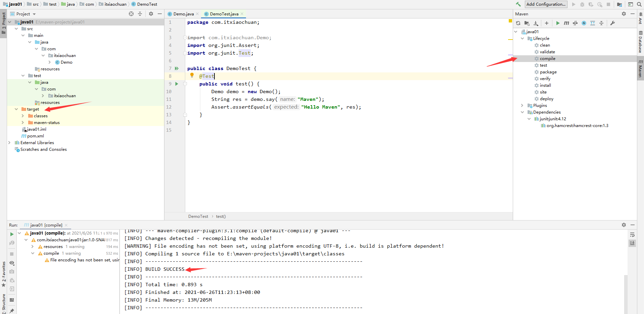Viewport: 644px width, 314px height.
Task: Rerun compile in Run panel
Action: (12, 234)
